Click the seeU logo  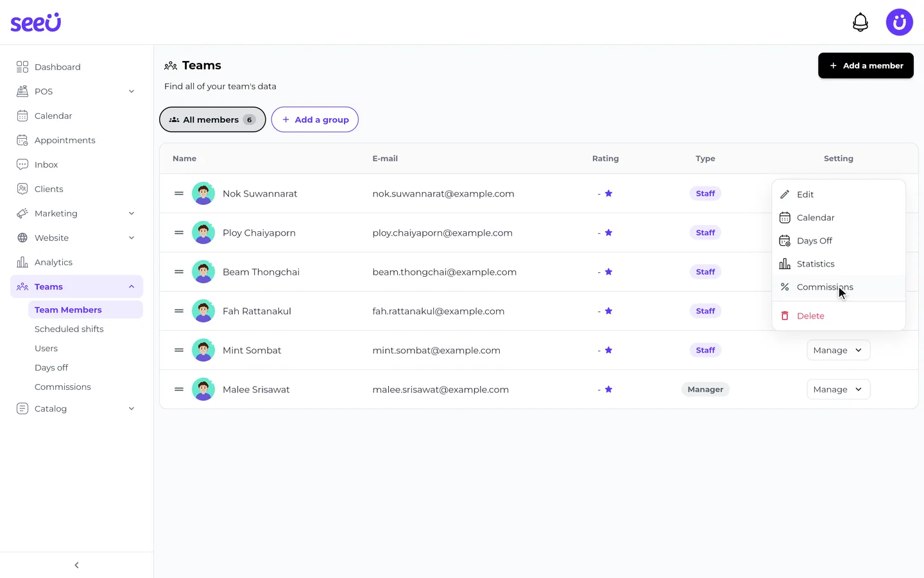point(35,22)
